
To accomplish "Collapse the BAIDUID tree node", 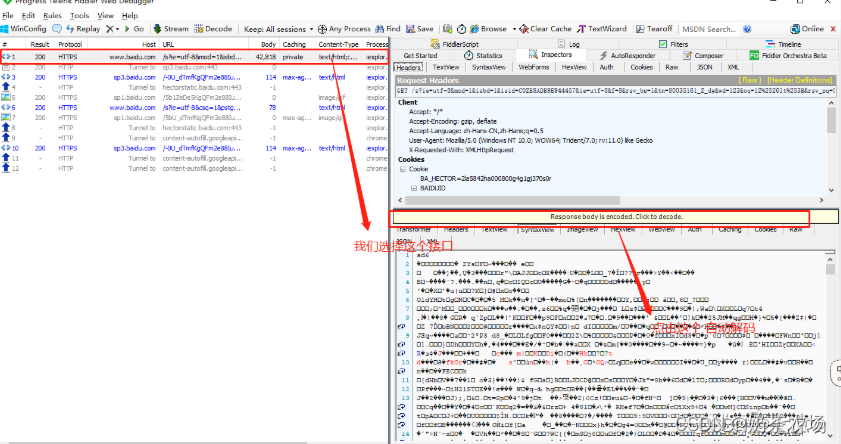I will point(414,188).
